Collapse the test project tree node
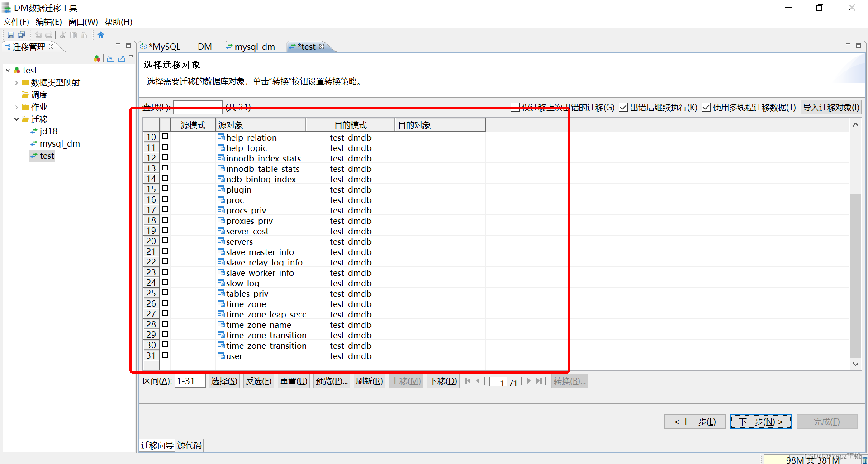 pos(8,70)
